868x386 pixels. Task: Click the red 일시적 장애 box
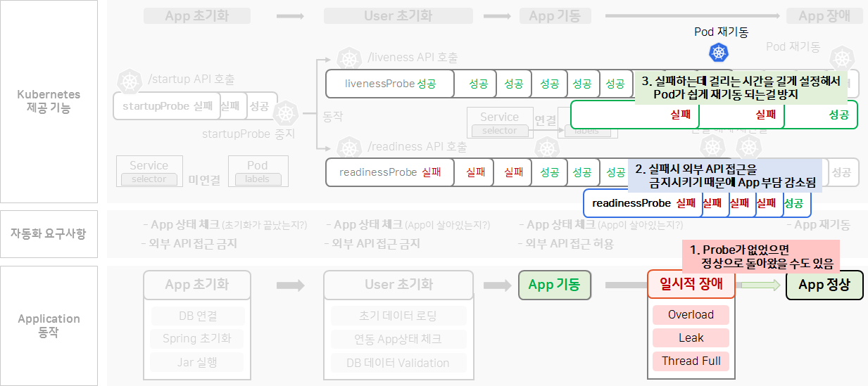click(x=691, y=285)
